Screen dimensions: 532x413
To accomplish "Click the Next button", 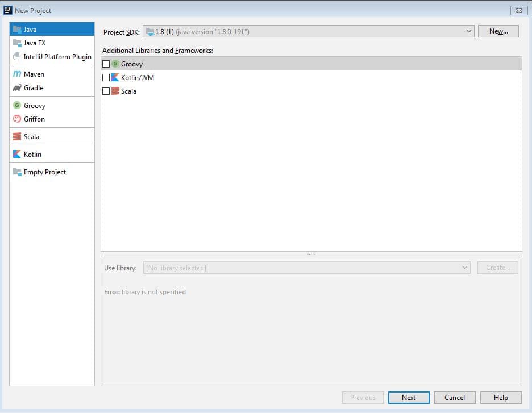I will [x=409, y=398].
